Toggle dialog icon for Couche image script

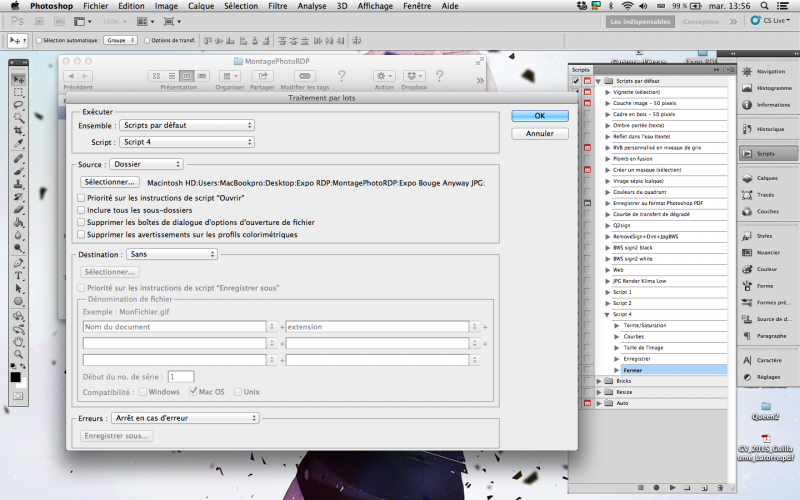click(587, 103)
